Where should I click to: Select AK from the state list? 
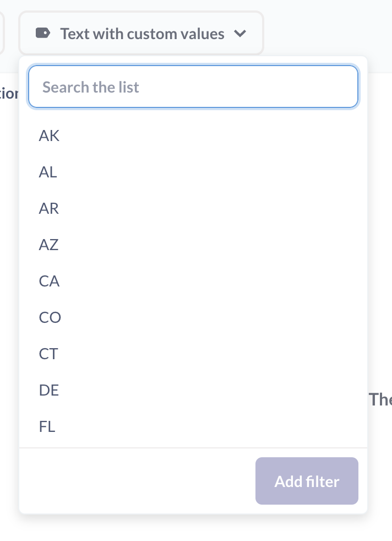[x=49, y=136]
